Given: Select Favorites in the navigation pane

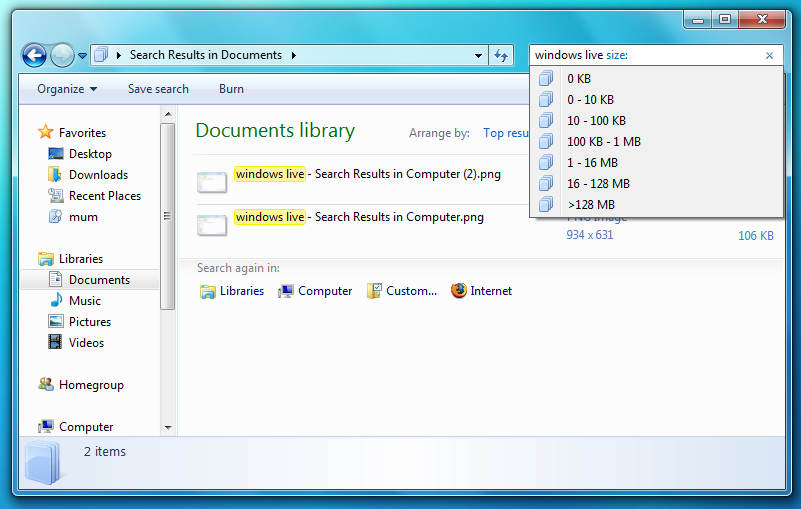Looking at the screenshot, I should tap(82, 132).
